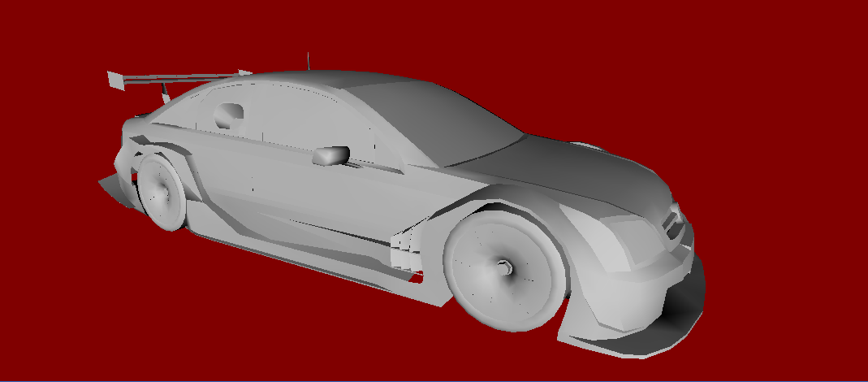Select the front grille of the car

(x=674, y=221)
